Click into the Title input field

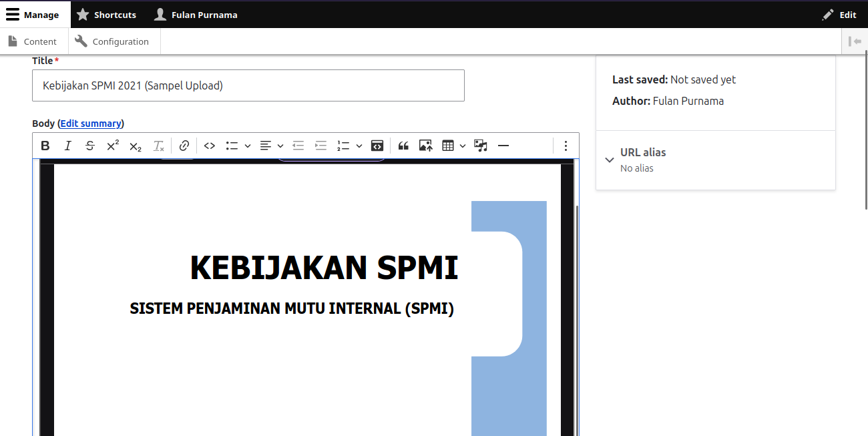(x=248, y=85)
